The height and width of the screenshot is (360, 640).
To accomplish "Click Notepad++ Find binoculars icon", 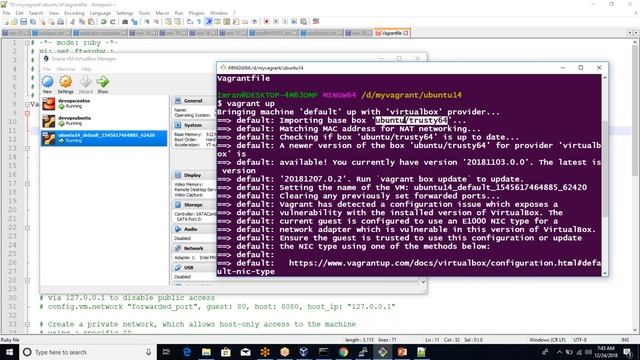I will pos(125,22).
